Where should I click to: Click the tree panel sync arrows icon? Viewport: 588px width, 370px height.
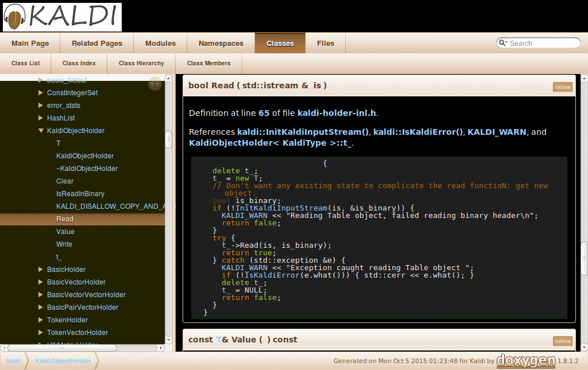[154, 84]
